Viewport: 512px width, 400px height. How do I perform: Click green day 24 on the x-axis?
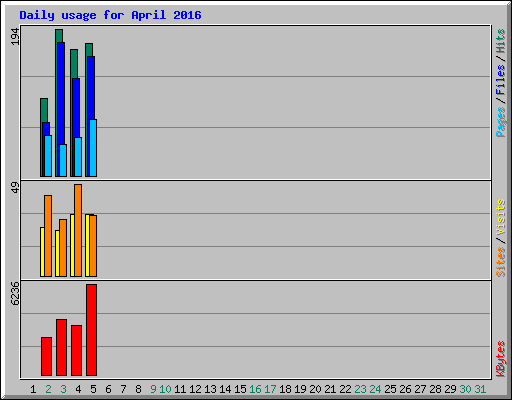point(375,389)
